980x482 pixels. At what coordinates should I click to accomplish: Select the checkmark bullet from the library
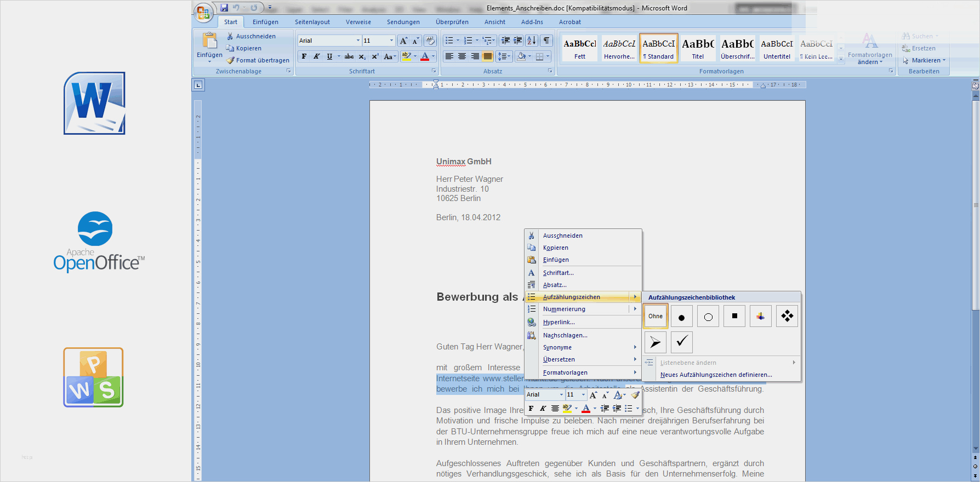(681, 342)
